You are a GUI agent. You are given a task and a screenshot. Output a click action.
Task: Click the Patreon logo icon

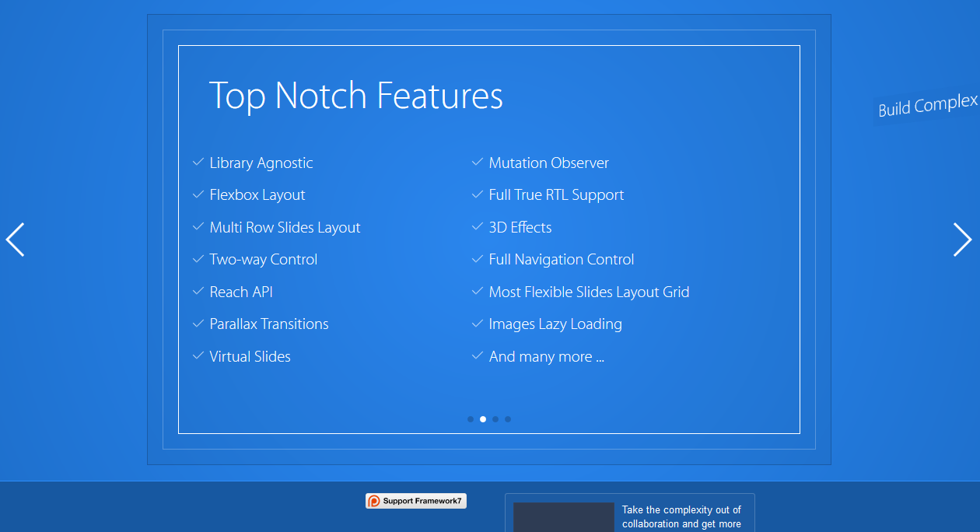pos(374,501)
